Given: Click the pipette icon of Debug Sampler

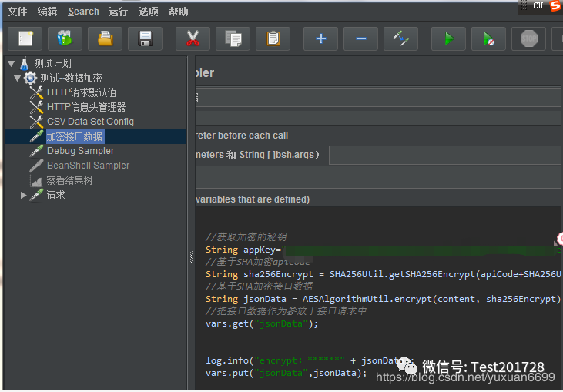Looking at the screenshot, I should (37, 151).
